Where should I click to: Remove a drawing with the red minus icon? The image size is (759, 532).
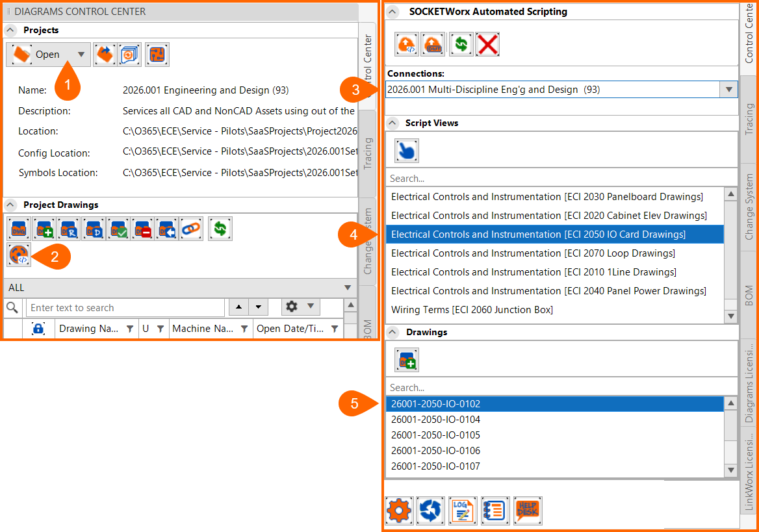(143, 229)
